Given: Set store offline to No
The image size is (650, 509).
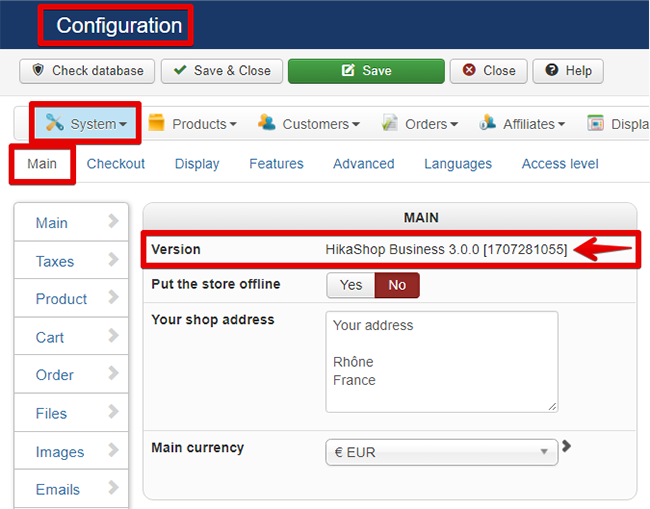Looking at the screenshot, I should point(397,285).
